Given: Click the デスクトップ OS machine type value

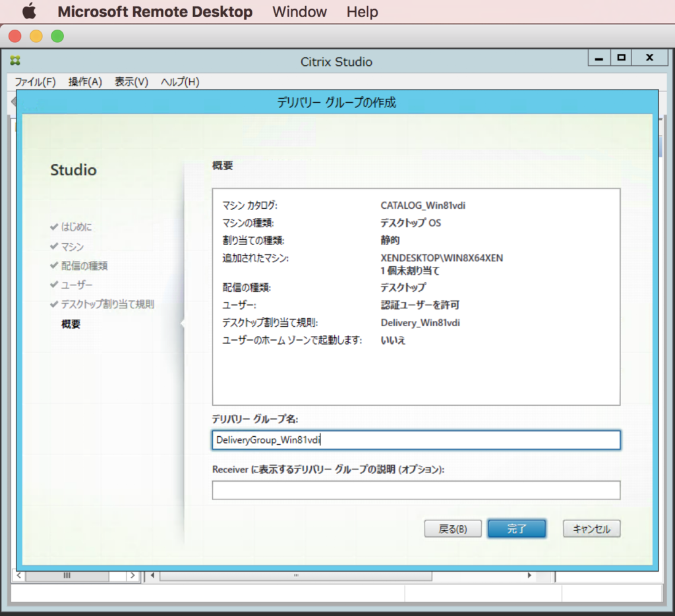Looking at the screenshot, I should [411, 223].
